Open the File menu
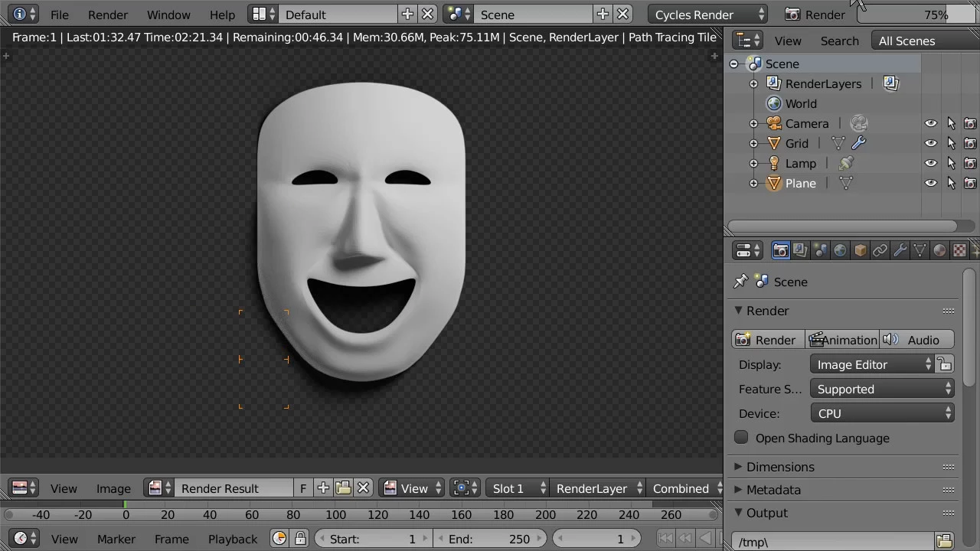The height and width of the screenshot is (551, 980). click(x=59, y=15)
